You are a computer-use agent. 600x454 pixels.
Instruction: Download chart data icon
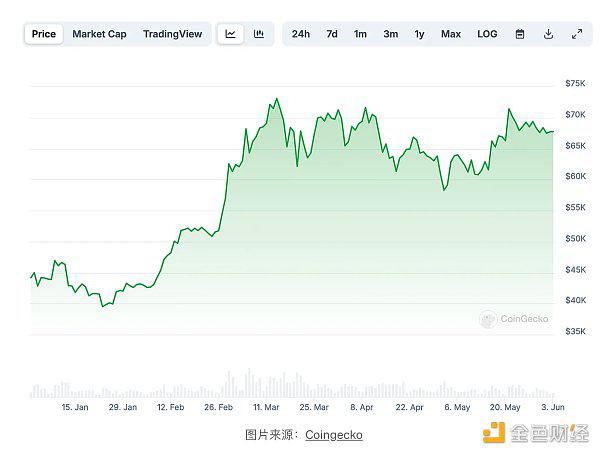(548, 34)
